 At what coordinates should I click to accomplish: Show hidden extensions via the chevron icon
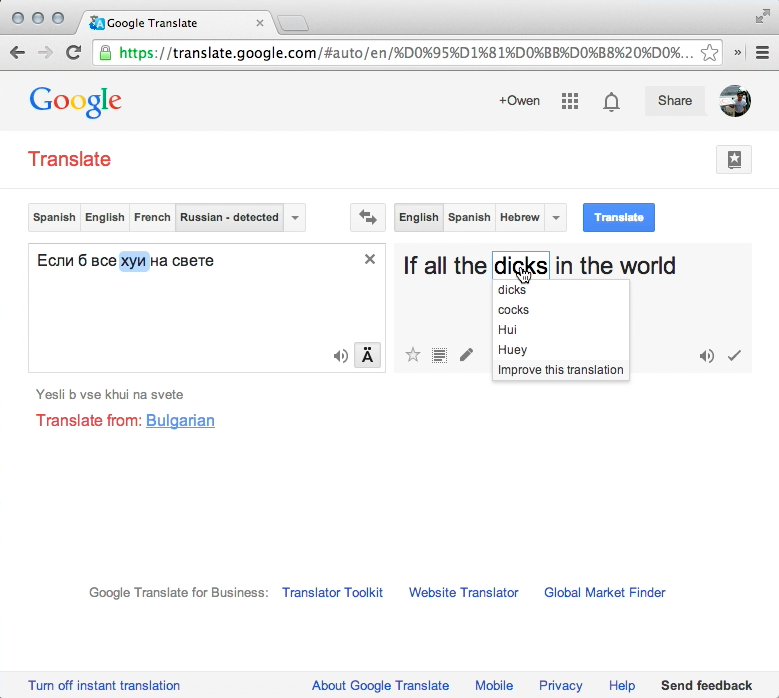point(738,52)
